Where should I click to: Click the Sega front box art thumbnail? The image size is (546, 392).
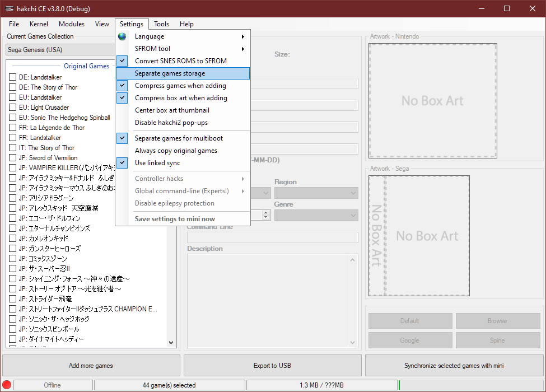tap(427, 236)
